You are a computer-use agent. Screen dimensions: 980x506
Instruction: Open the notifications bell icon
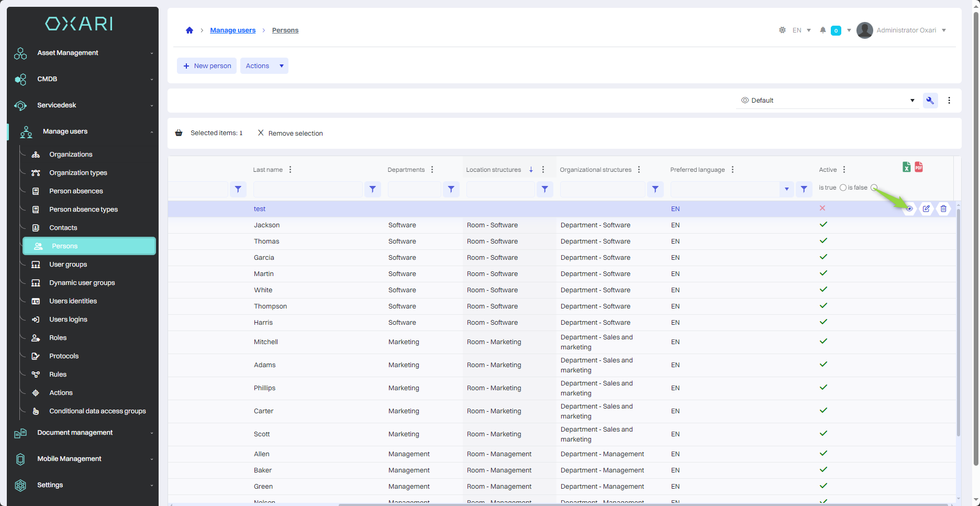click(x=823, y=30)
